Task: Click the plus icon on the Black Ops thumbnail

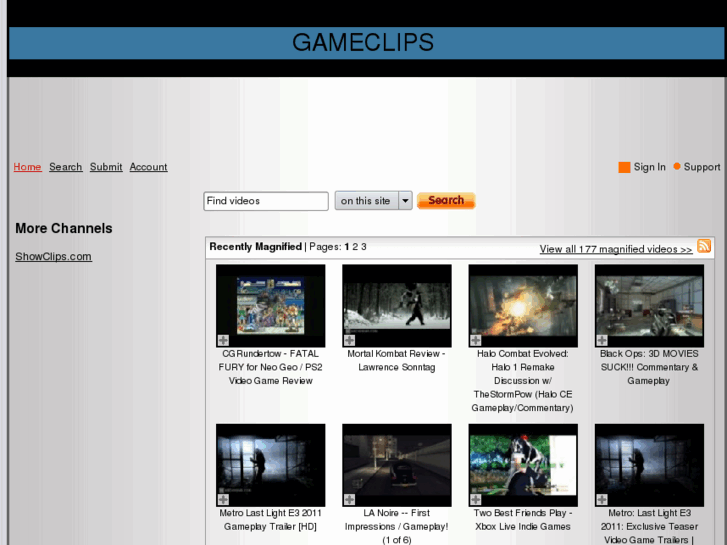Action: tap(602, 340)
